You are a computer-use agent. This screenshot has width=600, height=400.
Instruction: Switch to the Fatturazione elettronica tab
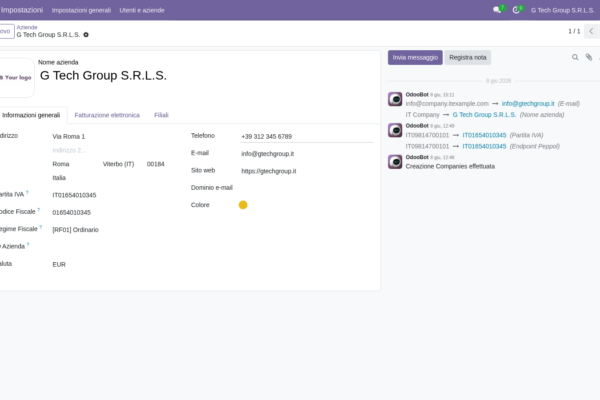tap(107, 115)
